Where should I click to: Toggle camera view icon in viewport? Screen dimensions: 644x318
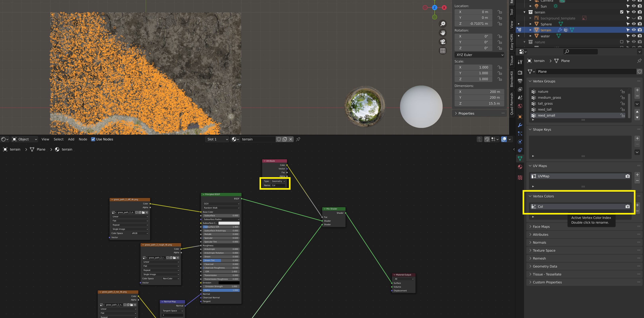click(x=443, y=42)
